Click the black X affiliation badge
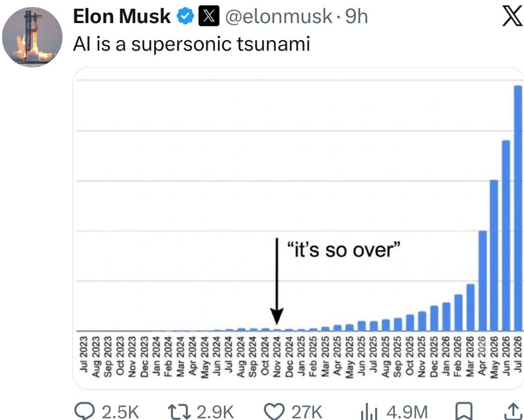 [x=209, y=16]
